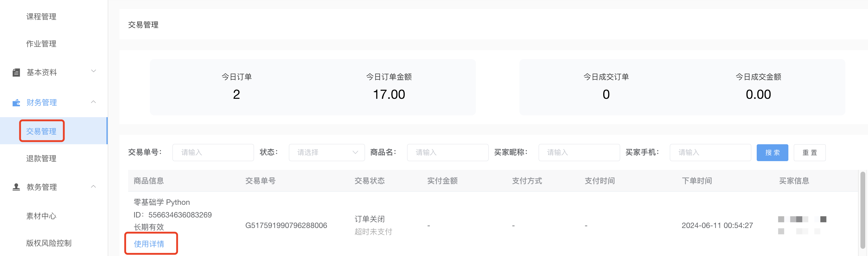This screenshot has height=256, width=868.
Task: Focus the 买家手机 input field
Action: (710, 152)
